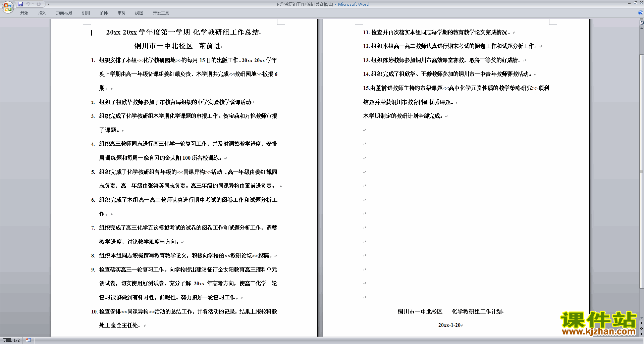Click the document title 化学教研组工作总结 heading
This screenshot has width=644, height=344.
coord(183,32)
